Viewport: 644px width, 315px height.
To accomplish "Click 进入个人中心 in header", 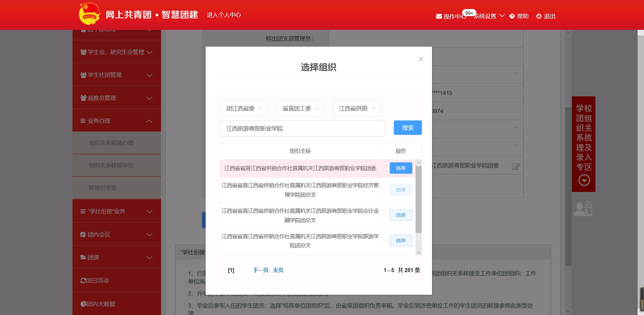I will (x=224, y=15).
